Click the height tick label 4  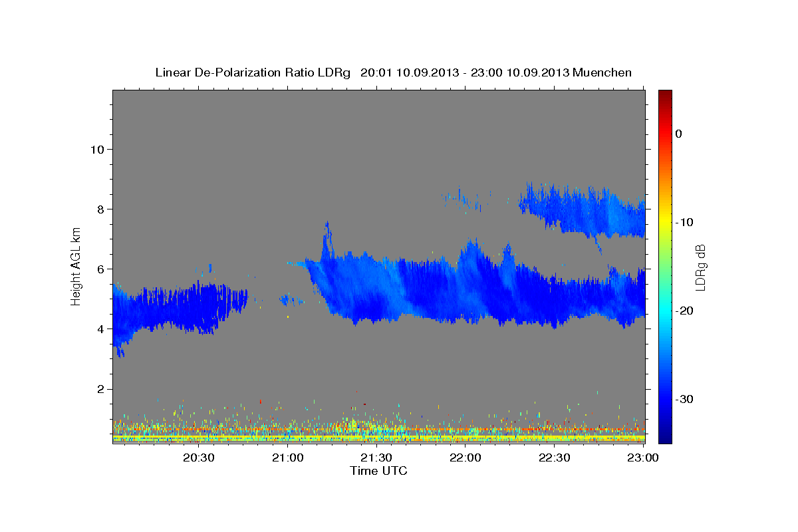coord(100,329)
